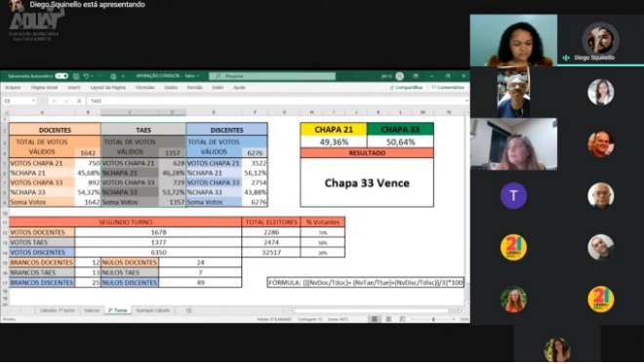
Task: Click the Compartilhar button
Action: (406, 88)
